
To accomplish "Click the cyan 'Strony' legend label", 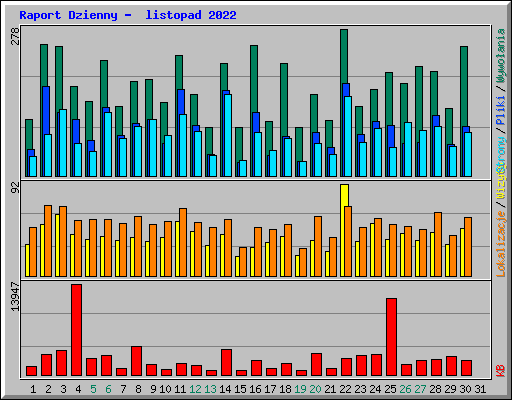I will pos(501,154).
